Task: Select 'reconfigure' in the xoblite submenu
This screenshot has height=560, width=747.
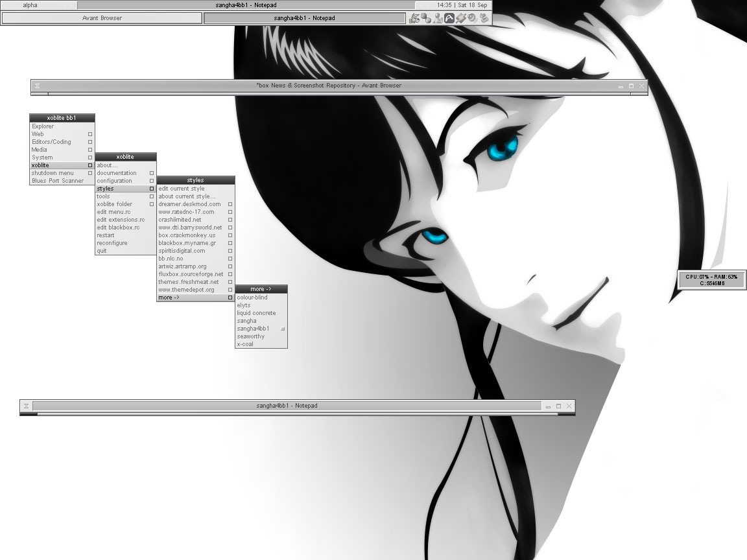Action: pyautogui.click(x=126, y=243)
